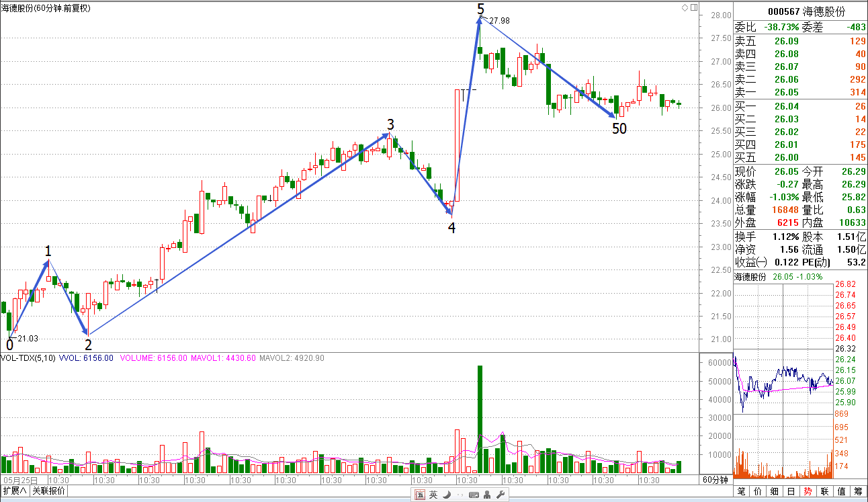Switch to the 联 tab
This screenshot has height=502, width=868.
825,491
